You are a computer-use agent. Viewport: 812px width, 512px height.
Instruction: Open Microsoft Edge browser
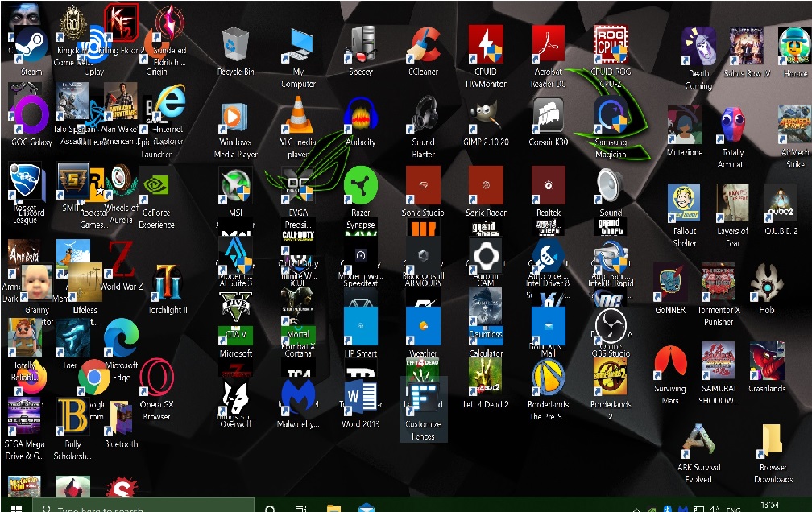coord(121,339)
